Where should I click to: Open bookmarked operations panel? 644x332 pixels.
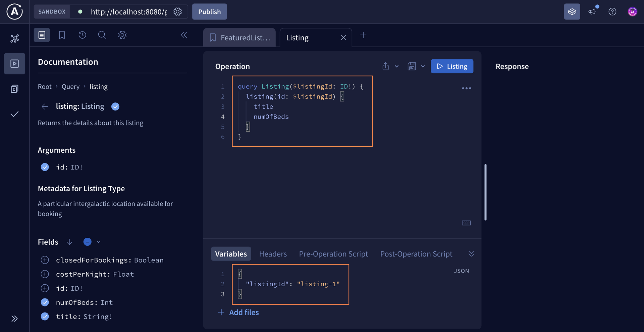click(62, 35)
